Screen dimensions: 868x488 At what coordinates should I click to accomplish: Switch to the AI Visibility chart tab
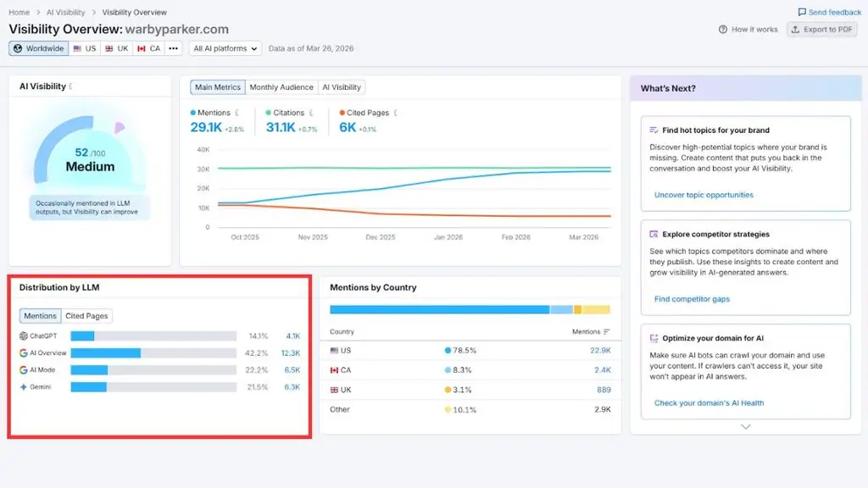coord(342,87)
